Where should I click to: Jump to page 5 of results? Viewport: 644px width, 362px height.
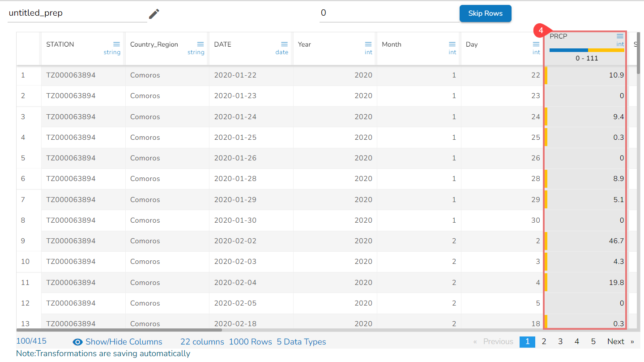click(593, 341)
